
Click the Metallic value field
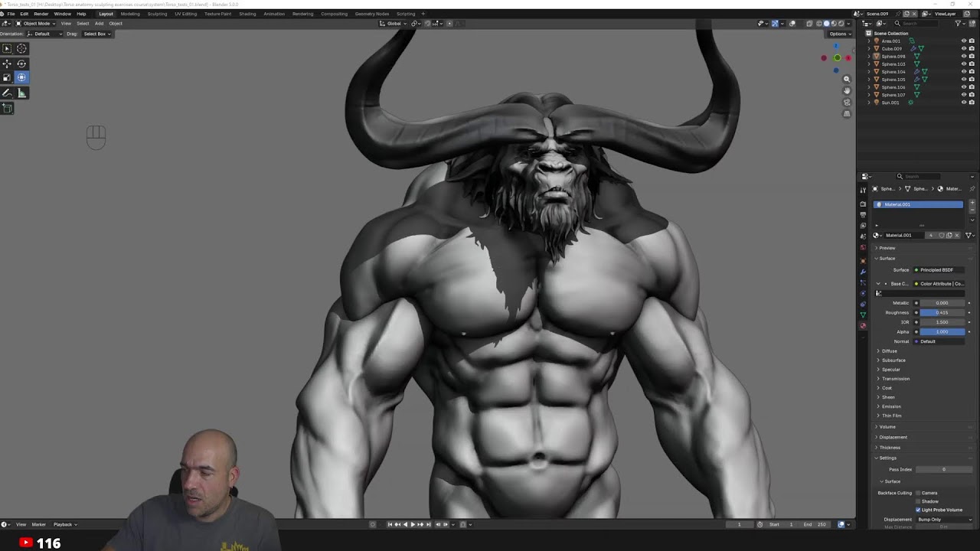942,303
